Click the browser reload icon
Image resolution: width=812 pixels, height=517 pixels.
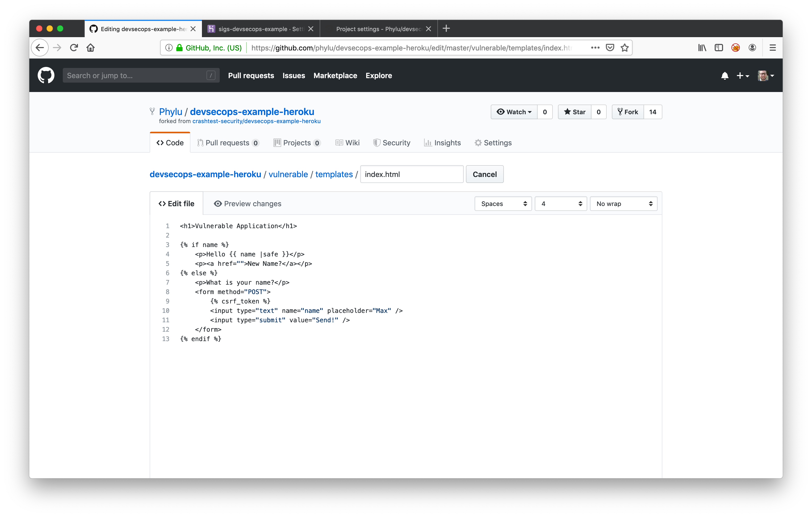(74, 48)
